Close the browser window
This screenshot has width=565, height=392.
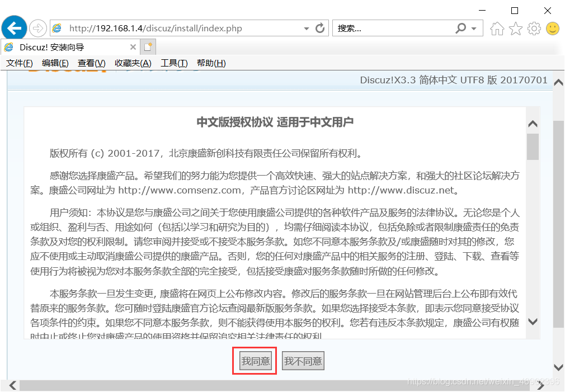click(x=548, y=11)
